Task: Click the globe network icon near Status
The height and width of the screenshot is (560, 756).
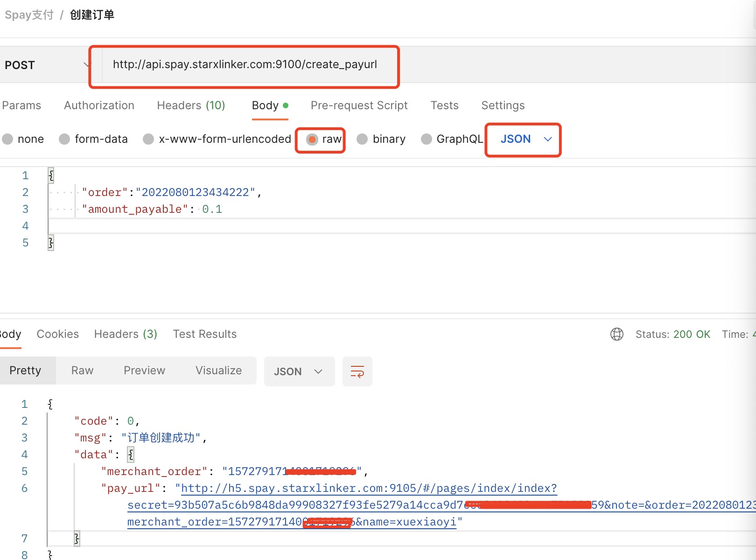Action: click(616, 334)
